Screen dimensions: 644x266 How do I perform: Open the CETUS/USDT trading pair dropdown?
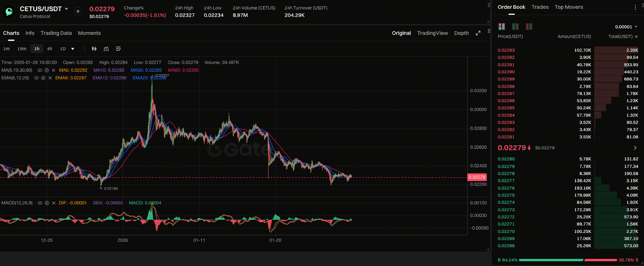pos(66,9)
